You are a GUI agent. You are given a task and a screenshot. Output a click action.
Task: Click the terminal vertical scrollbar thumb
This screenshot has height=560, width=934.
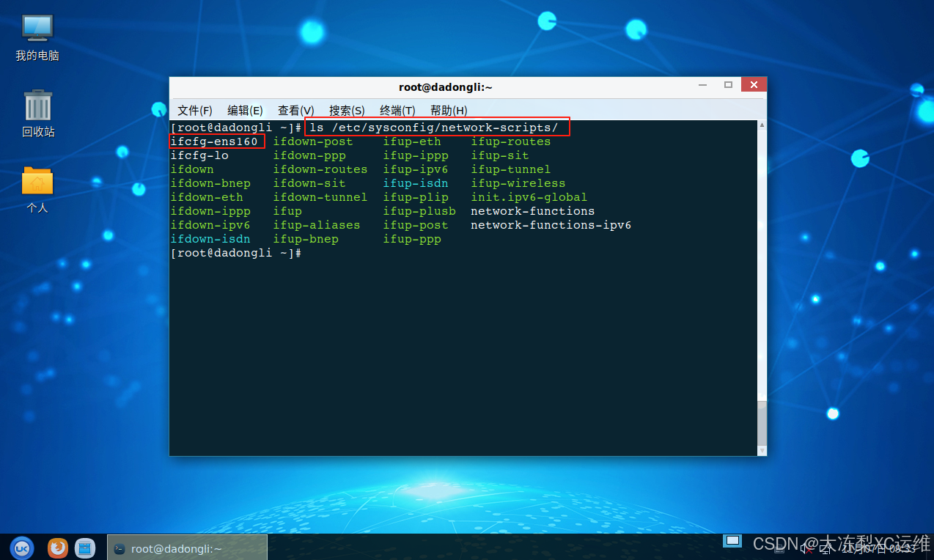tap(762, 422)
